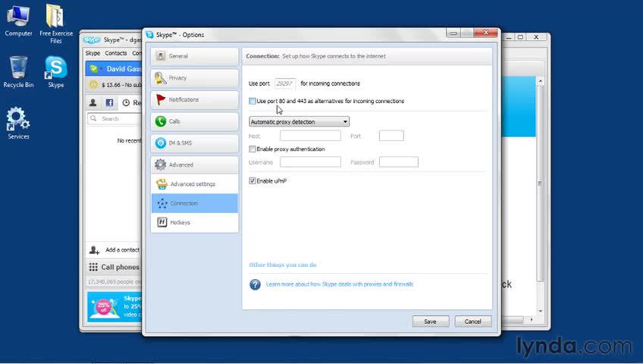The width and height of the screenshot is (643, 364).
Task: Select Advanced settings in sidebar
Action: click(194, 184)
